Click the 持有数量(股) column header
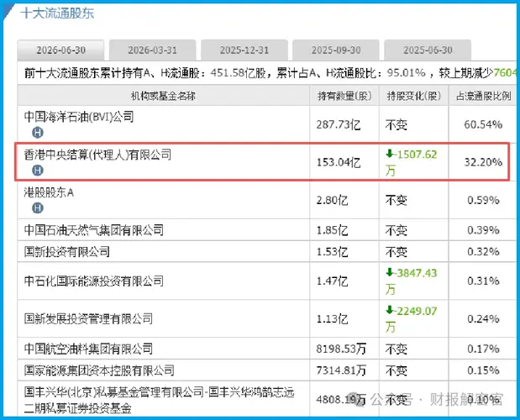Viewport: 520px width, 420px height. [344, 96]
